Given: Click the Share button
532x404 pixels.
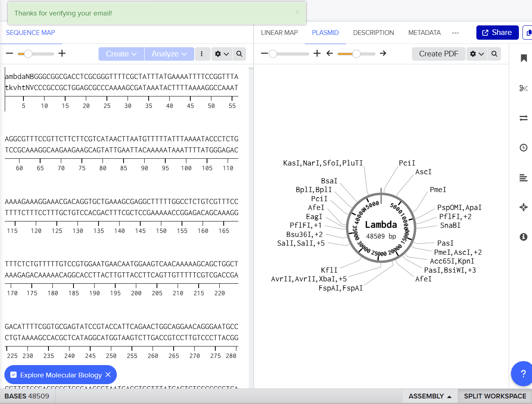Looking at the screenshot, I should click(x=497, y=33).
